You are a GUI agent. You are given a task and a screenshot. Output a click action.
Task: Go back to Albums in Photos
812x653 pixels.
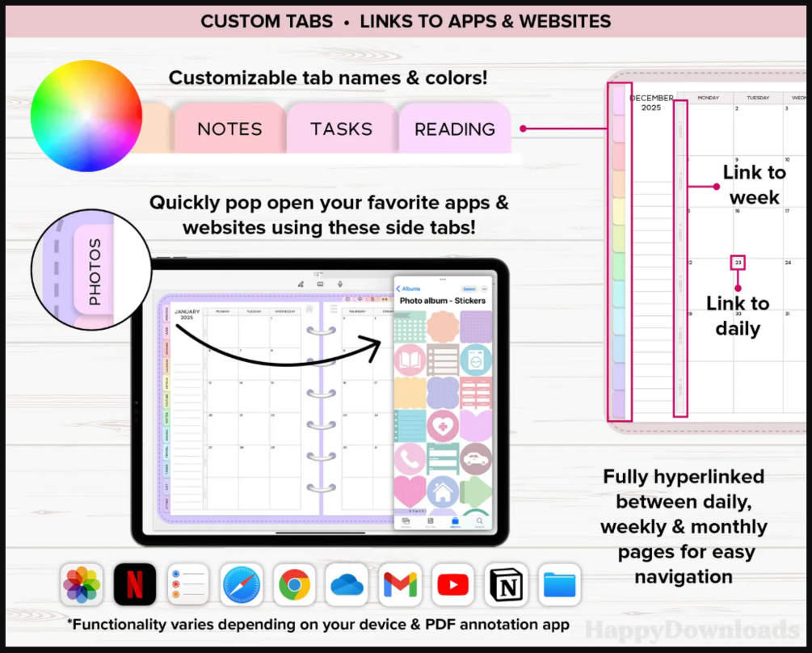click(x=409, y=289)
